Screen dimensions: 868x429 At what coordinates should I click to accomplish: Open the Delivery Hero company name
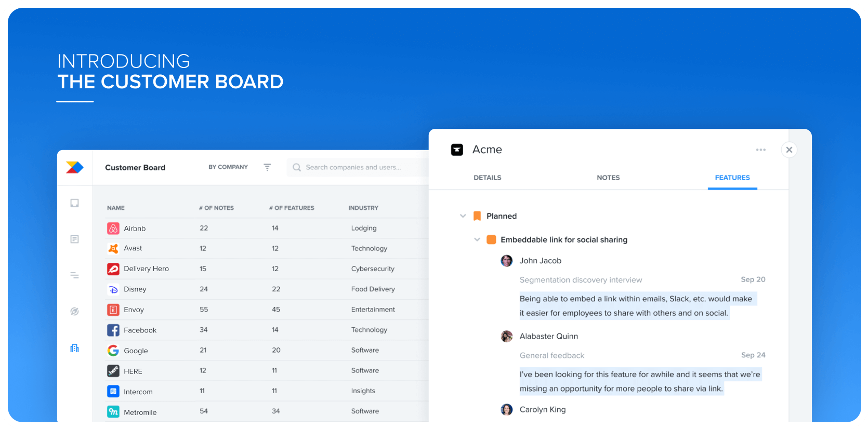click(147, 269)
